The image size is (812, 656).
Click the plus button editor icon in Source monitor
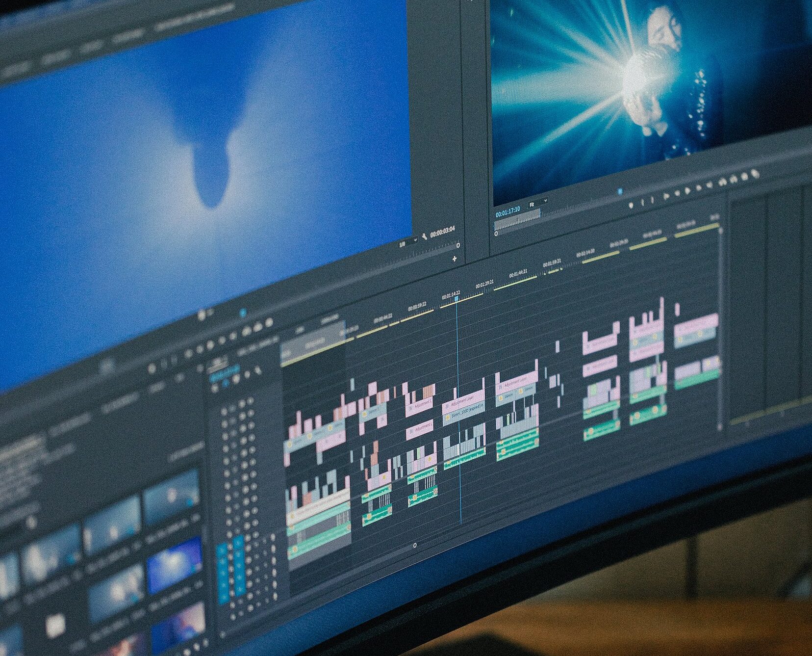455,259
